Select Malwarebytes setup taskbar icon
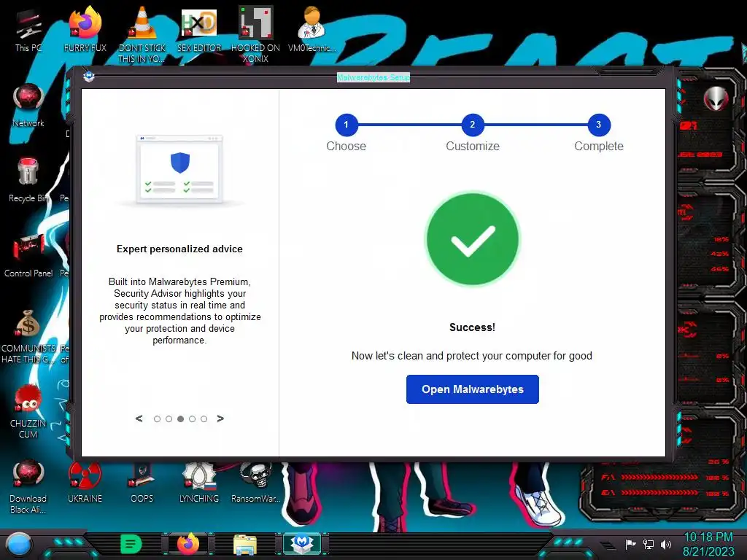The width and height of the screenshot is (747, 560). click(x=302, y=543)
